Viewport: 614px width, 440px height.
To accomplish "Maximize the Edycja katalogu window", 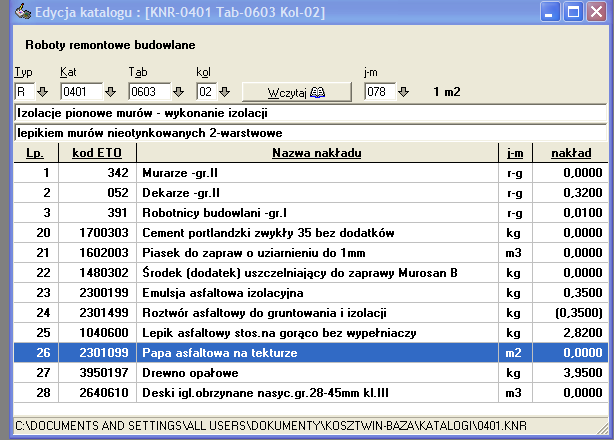I will [573, 12].
